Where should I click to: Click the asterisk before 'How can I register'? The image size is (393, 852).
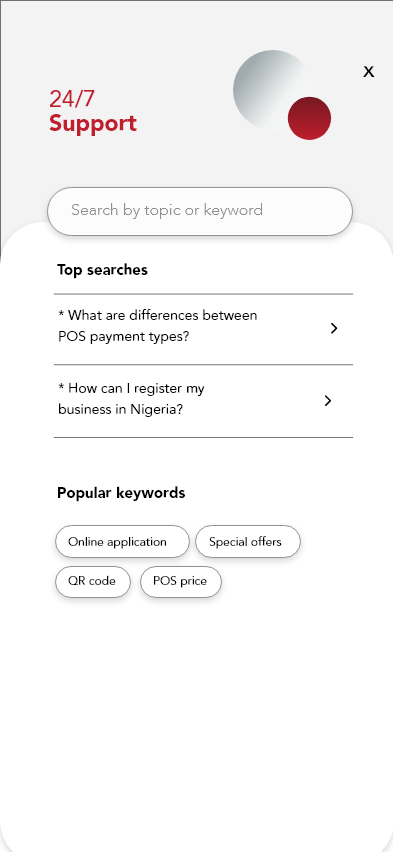pyautogui.click(x=61, y=387)
